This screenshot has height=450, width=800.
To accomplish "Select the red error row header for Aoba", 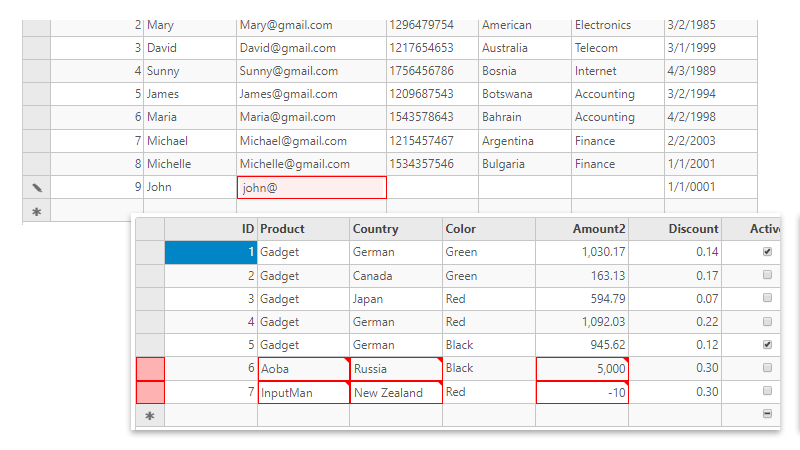I will click(150, 369).
